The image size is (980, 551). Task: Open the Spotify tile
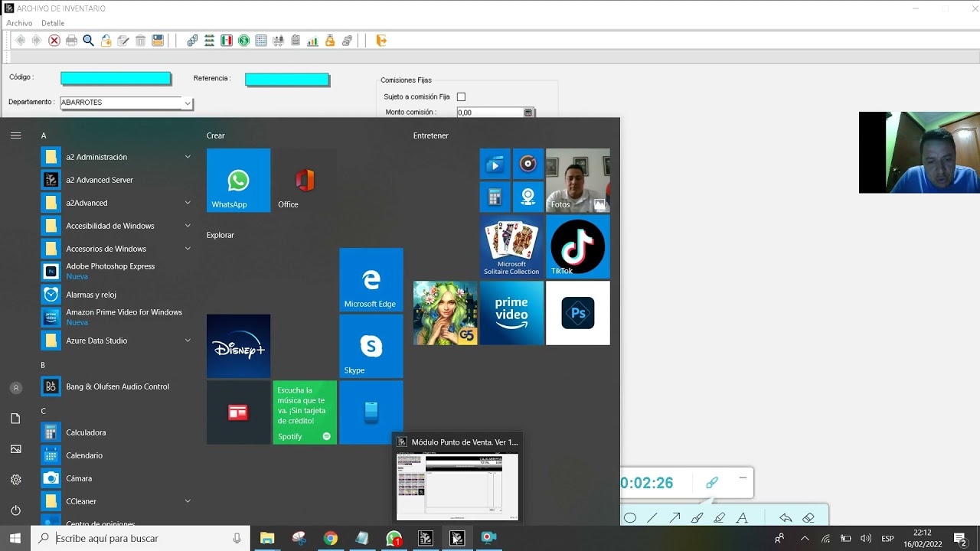pyautogui.click(x=305, y=412)
